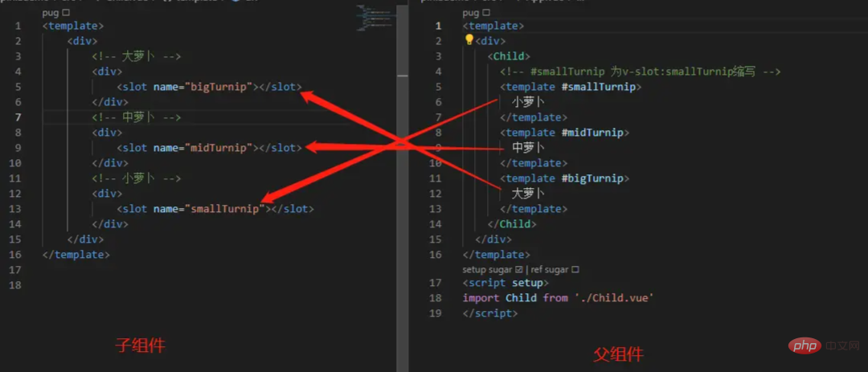
Task: Click line number 17 in right editor
Action: click(436, 283)
